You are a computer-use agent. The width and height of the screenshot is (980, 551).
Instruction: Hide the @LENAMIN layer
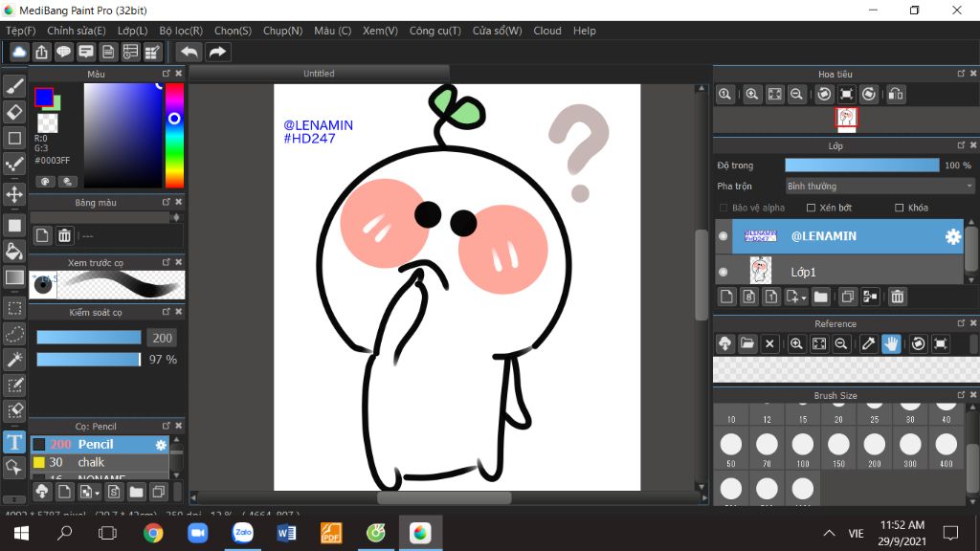[724, 236]
